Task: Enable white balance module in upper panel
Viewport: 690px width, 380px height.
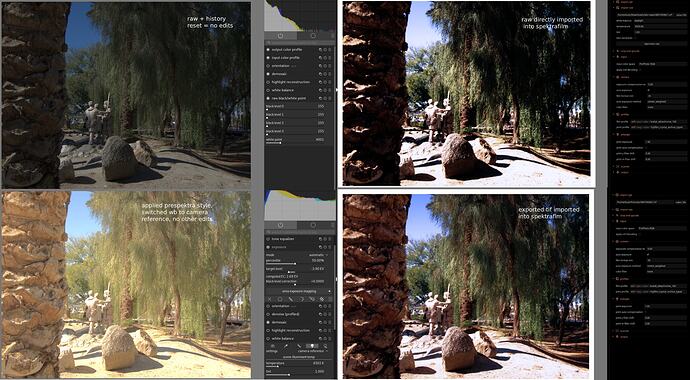Action: tap(268, 90)
